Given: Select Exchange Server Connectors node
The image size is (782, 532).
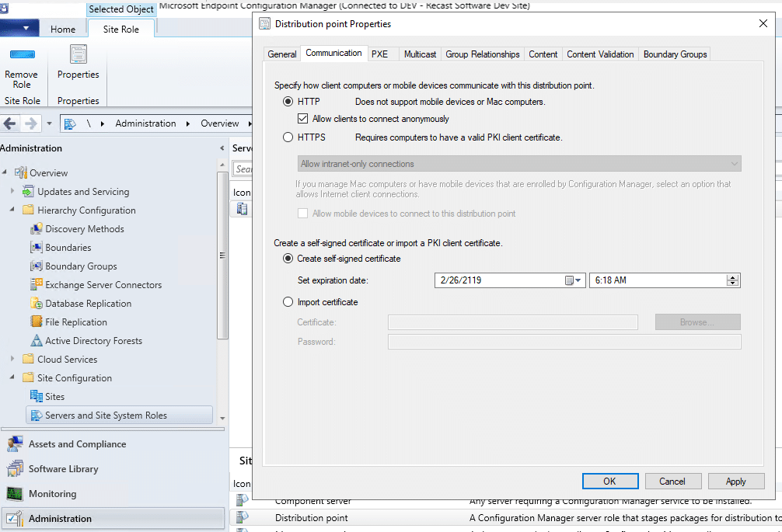Looking at the screenshot, I should coord(103,285).
